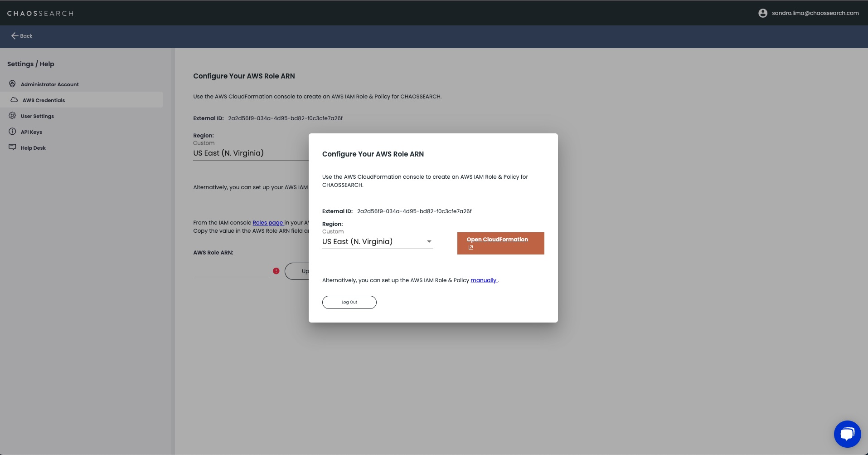868x455 pixels.
Task: Open User Settings section
Action: tap(37, 116)
